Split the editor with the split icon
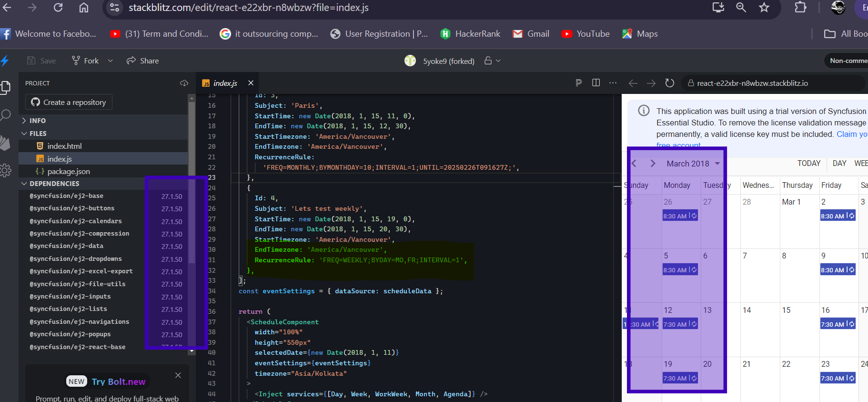 click(596, 83)
